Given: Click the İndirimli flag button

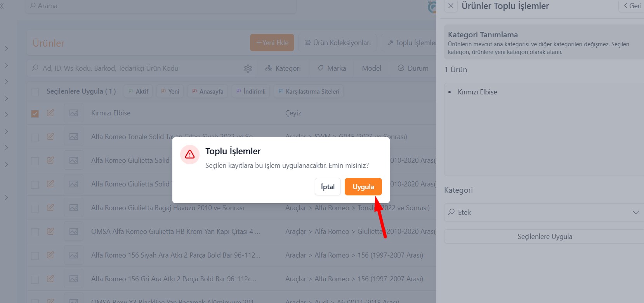Looking at the screenshot, I should click(x=251, y=92).
